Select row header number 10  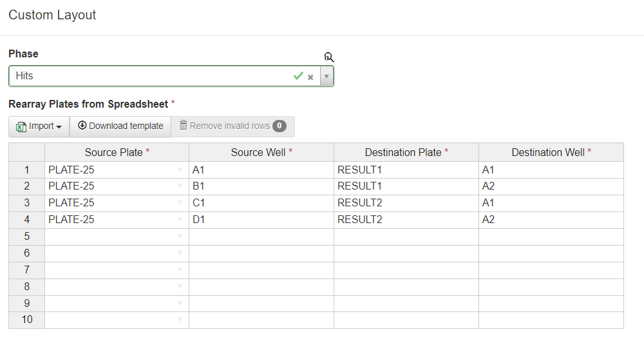pos(26,320)
